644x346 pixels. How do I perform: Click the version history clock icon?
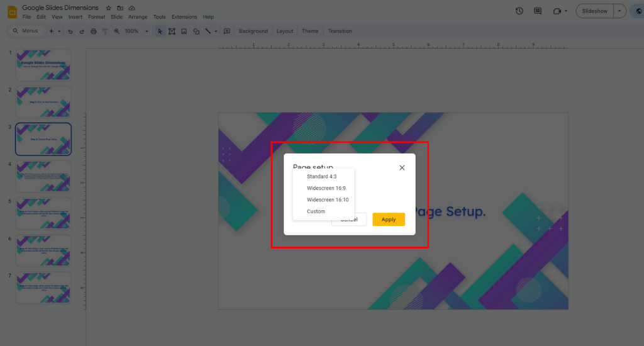point(519,11)
